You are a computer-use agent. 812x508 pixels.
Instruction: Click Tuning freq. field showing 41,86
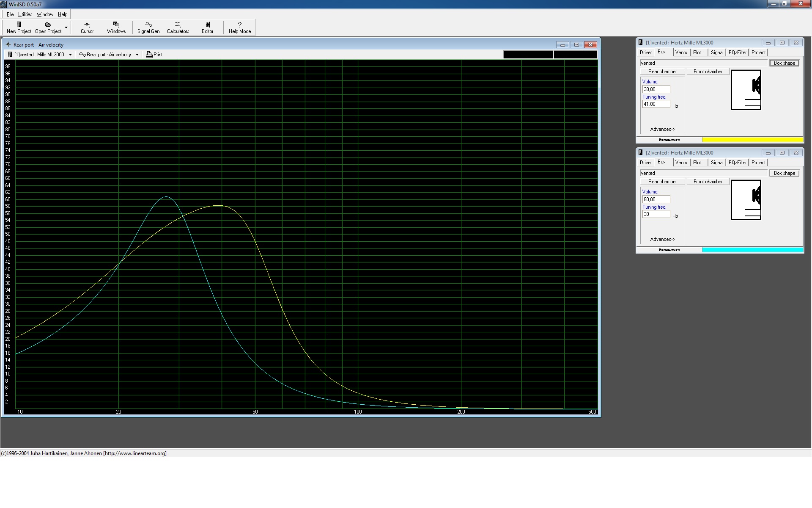tap(656, 104)
